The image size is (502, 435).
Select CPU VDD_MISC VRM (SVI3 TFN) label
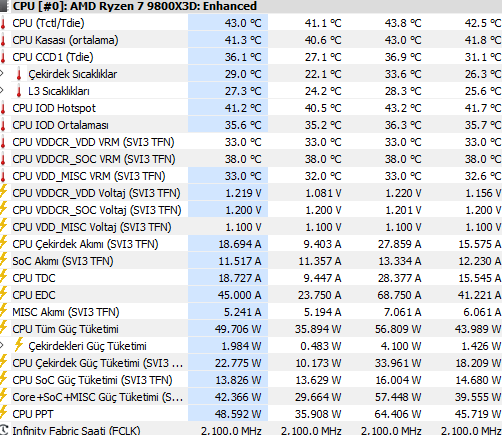(x=89, y=176)
